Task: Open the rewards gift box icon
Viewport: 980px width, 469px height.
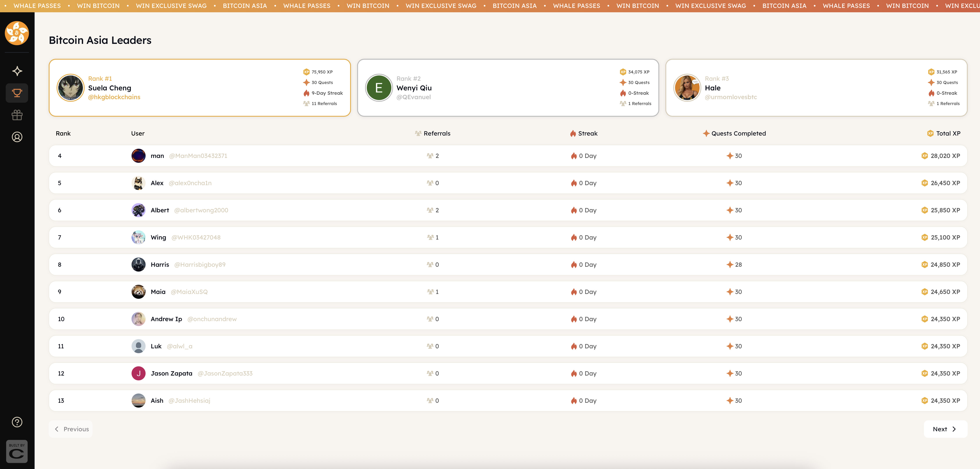Action: click(17, 115)
